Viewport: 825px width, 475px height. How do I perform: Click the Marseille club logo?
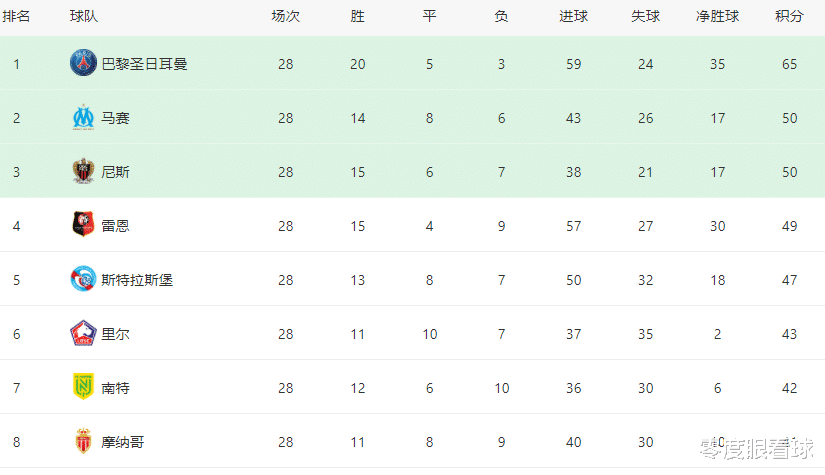[83, 117]
